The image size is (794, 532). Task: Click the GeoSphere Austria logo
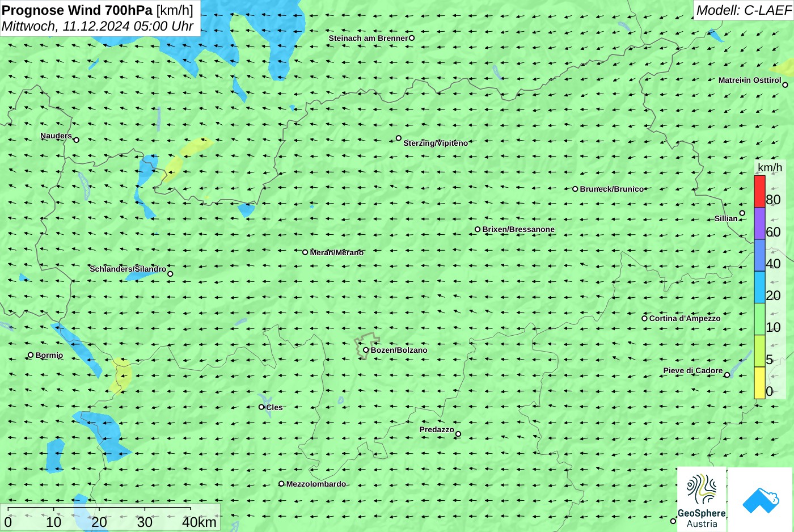[702, 499]
